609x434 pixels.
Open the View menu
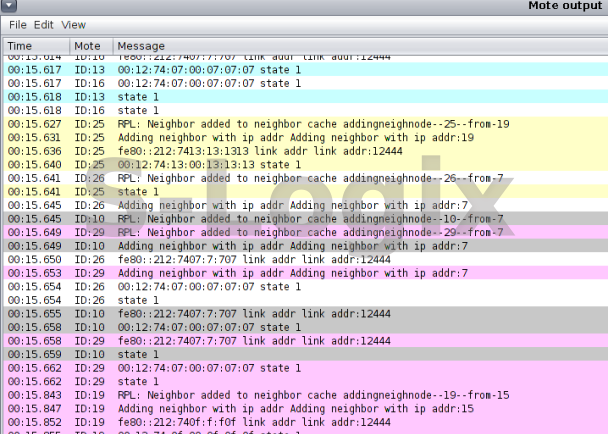click(x=73, y=25)
